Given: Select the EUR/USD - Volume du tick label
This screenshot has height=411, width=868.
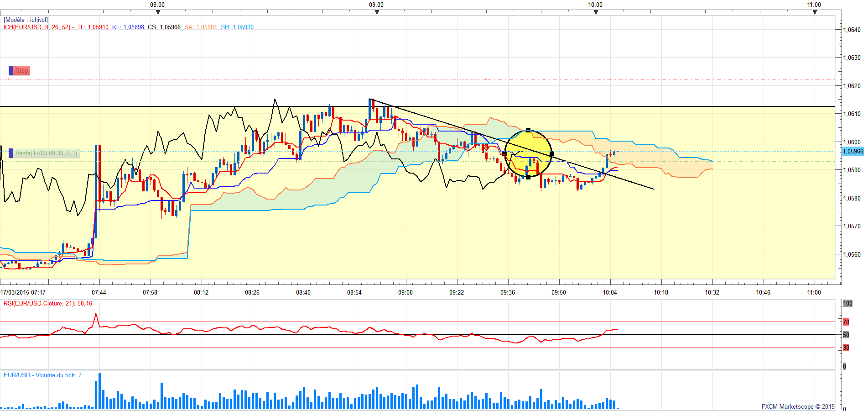Looking at the screenshot, I should [42, 375].
